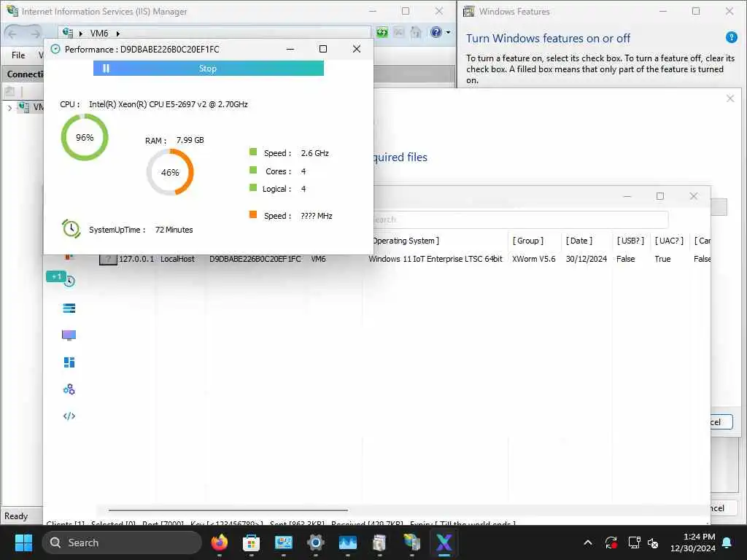
Task: Expand the arrow after VM6 in IIS breadcrumb
Action: click(117, 34)
